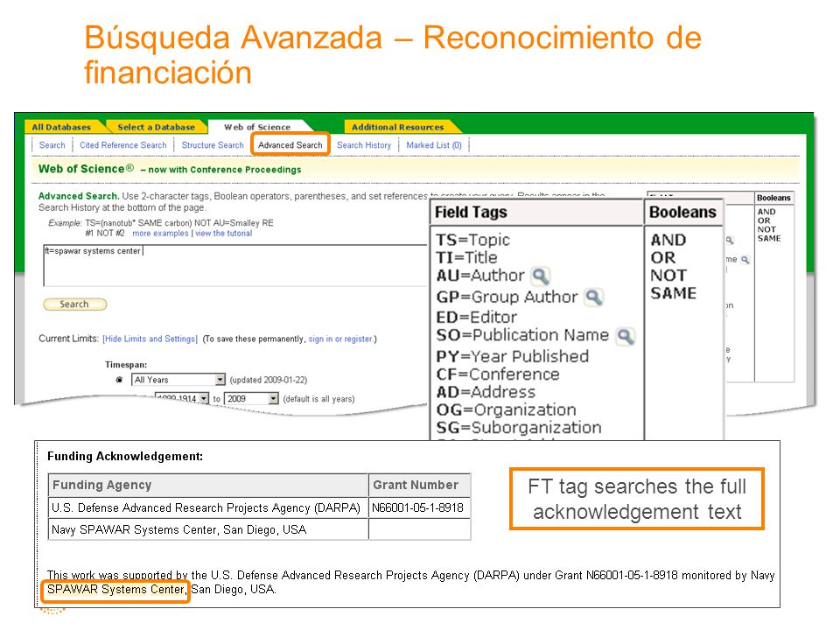The image size is (840, 630).
Task: Go to Cited Reference Search
Action: click(x=123, y=145)
